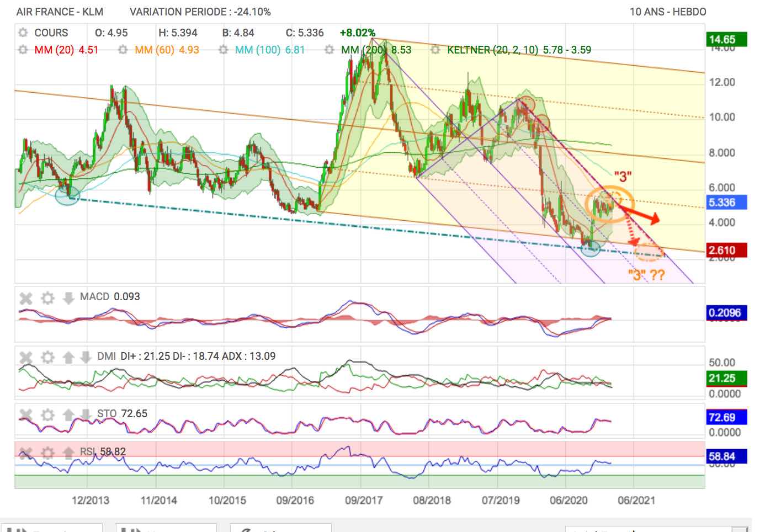The height and width of the screenshot is (532, 765).
Task: Select the MM (20) 4.51 label
Action: pyautogui.click(x=66, y=50)
